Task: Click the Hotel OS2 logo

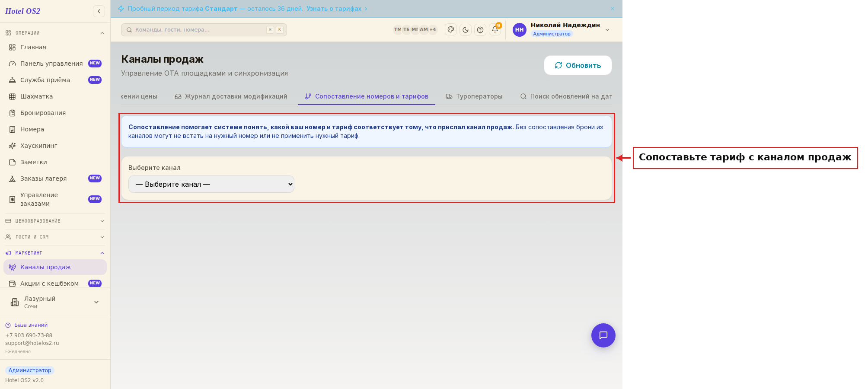Action: [22, 11]
